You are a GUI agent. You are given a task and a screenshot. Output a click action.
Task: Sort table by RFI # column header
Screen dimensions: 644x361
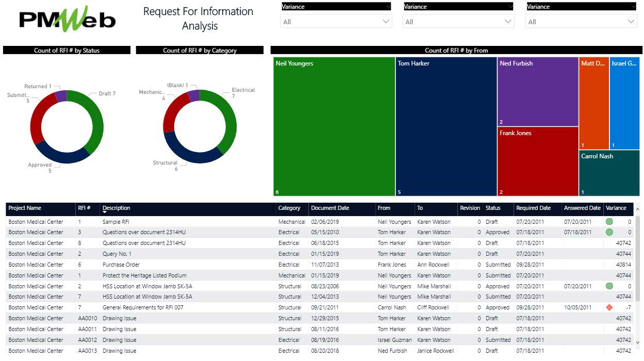click(84, 208)
